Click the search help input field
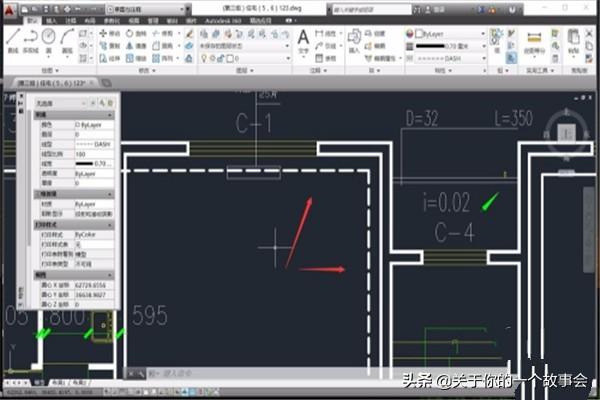600x400 pixels. point(372,9)
